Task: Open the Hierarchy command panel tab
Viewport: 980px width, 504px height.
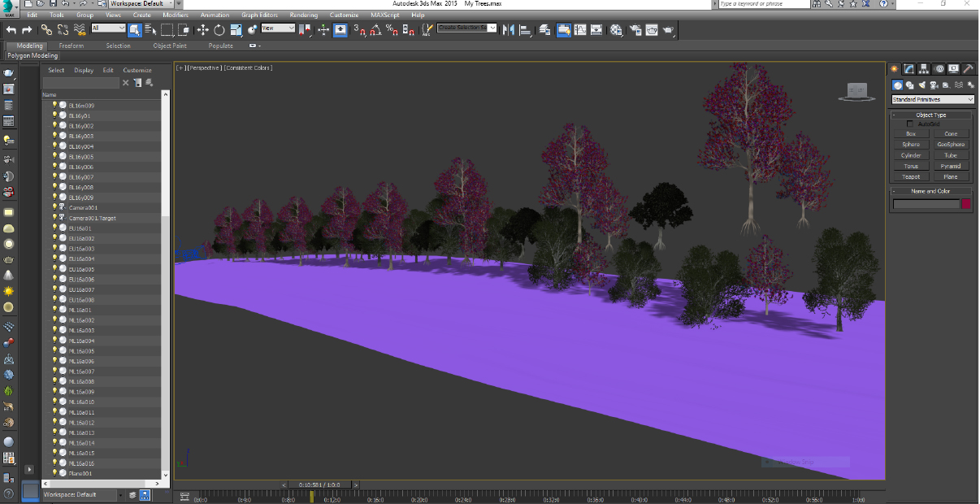Action: [924, 69]
